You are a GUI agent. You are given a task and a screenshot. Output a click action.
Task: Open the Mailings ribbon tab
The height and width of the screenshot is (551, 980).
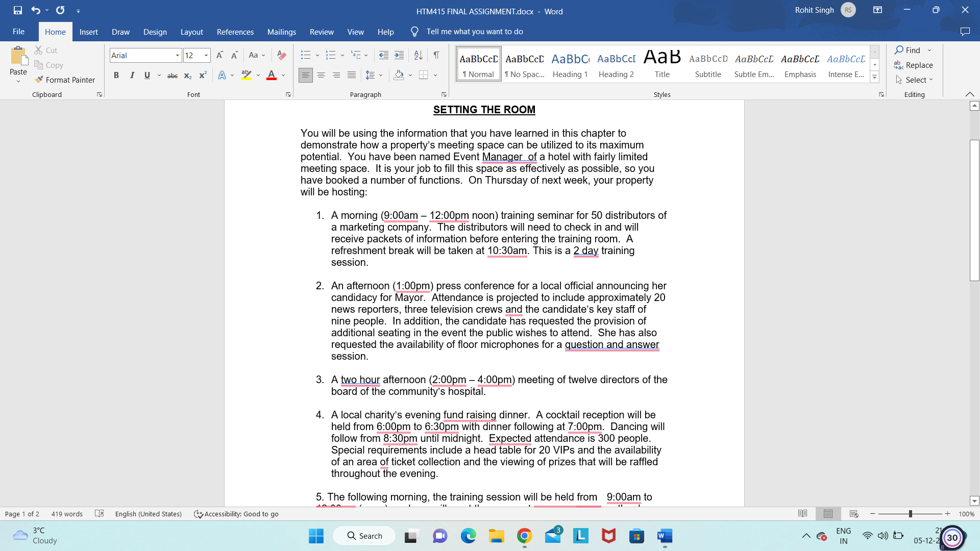[281, 32]
